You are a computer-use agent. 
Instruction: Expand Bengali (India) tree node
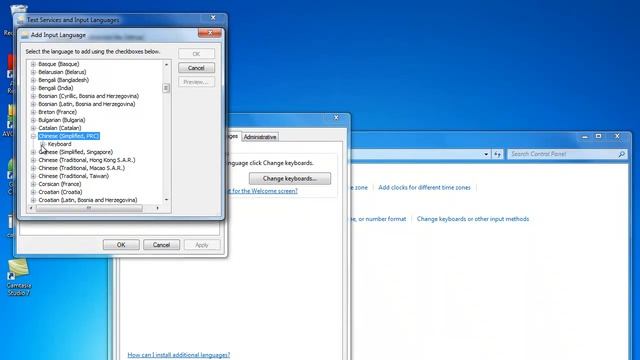[33, 88]
